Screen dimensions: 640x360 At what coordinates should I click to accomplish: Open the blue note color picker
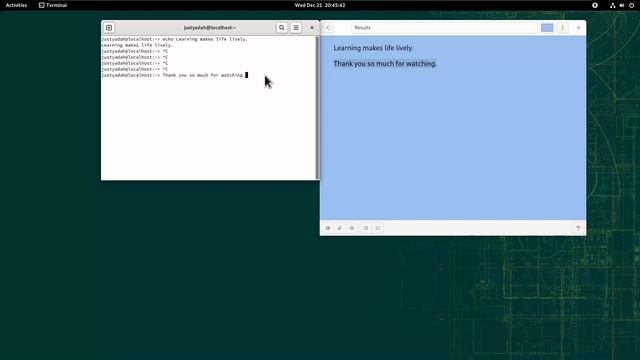tap(547, 28)
